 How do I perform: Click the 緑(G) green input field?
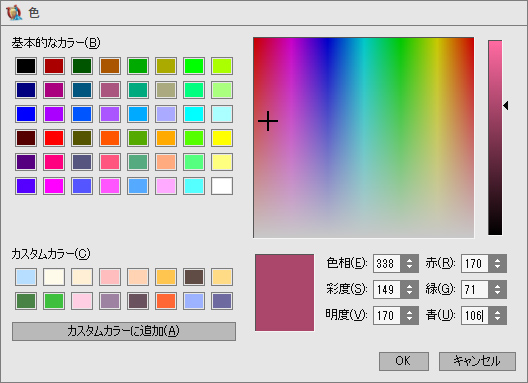tap(475, 289)
